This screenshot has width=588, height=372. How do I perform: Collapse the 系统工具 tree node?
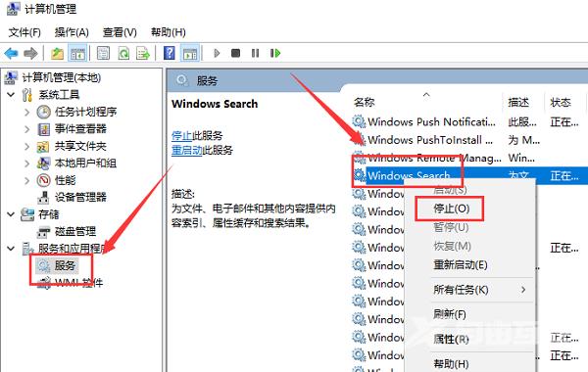[11, 94]
